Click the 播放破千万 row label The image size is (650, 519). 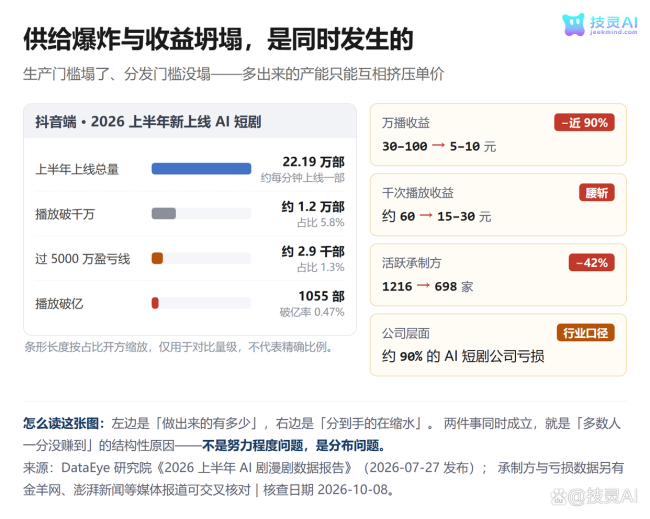coord(65,214)
